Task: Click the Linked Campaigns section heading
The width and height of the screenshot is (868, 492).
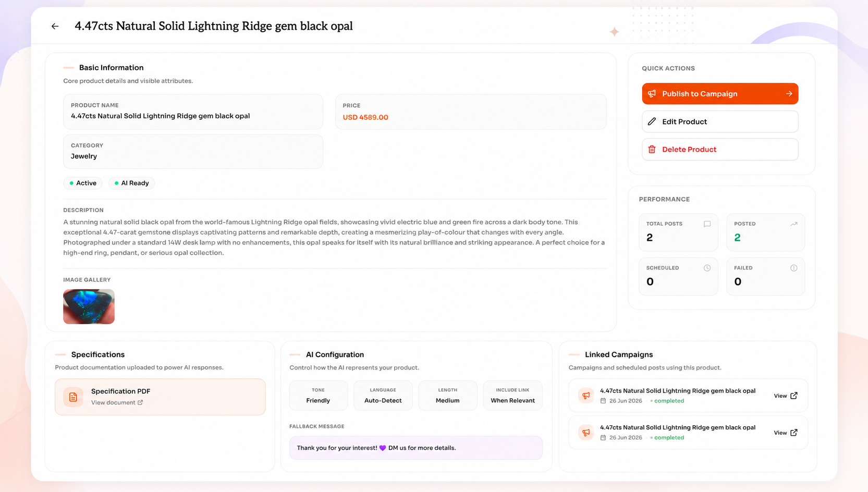Action: click(619, 354)
